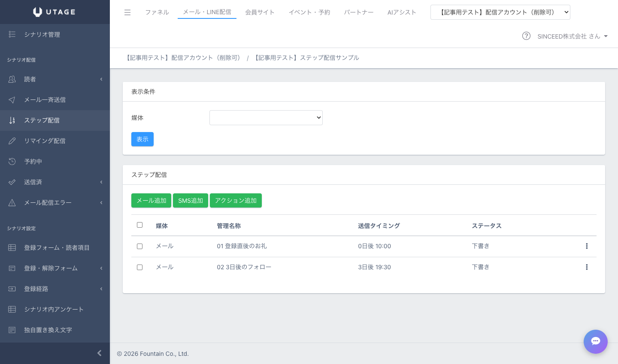Click the メール一斉送信 paper plane icon
This screenshot has height=364, width=618.
[x=12, y=100]
